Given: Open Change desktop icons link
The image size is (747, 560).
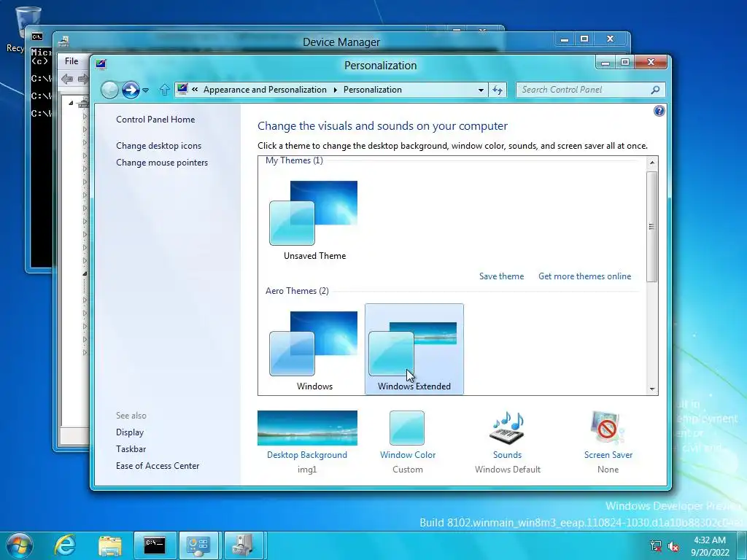Looking at the screenshot, I should click(158, 146).
